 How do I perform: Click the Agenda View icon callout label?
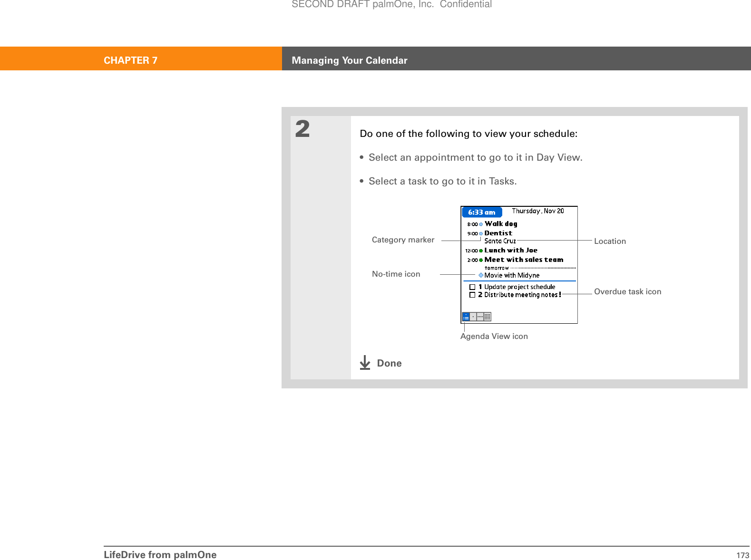click(x=494, y=337)
